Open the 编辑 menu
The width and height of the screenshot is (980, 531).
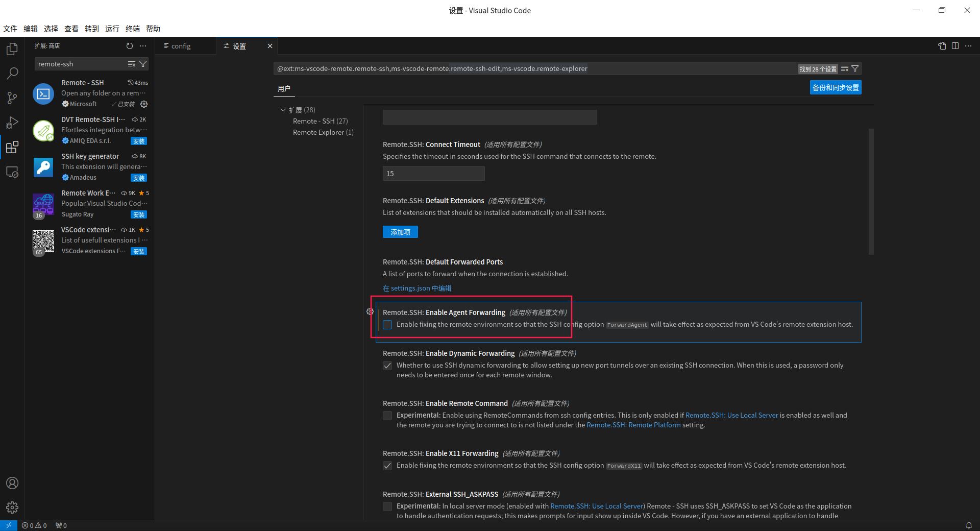point(31,29)
